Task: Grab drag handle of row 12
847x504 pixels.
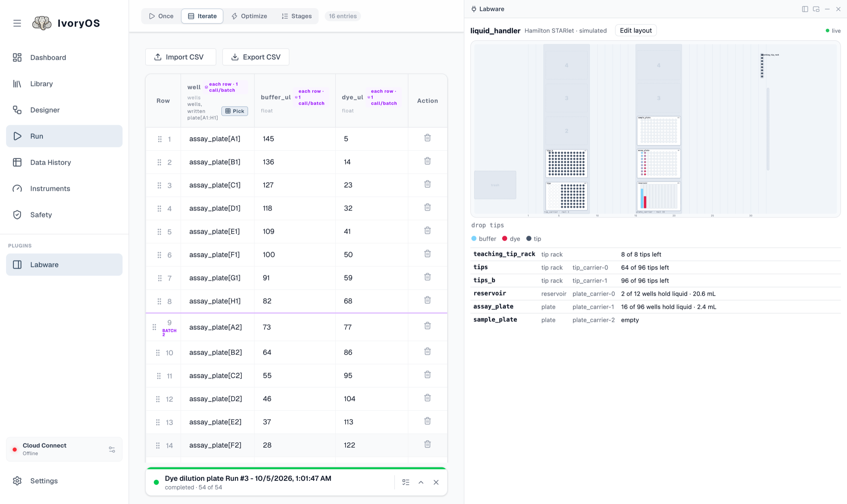Action: 158,399
